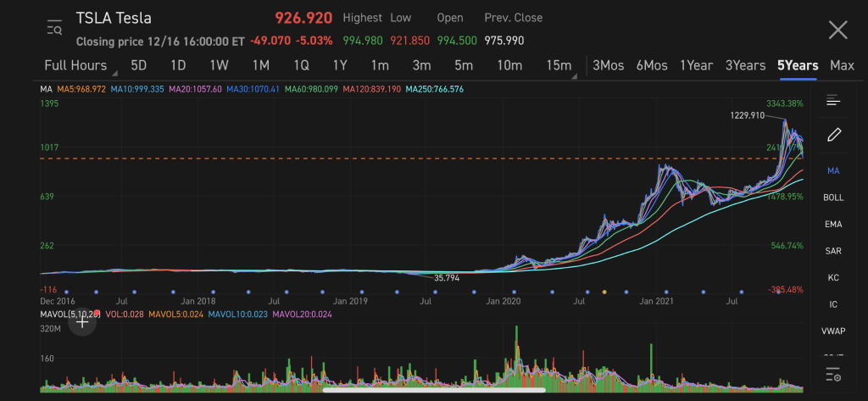This screenshot has width=868, height=401.
Task: Tap the plus button near MAVOL
Action: click(82, 322)
